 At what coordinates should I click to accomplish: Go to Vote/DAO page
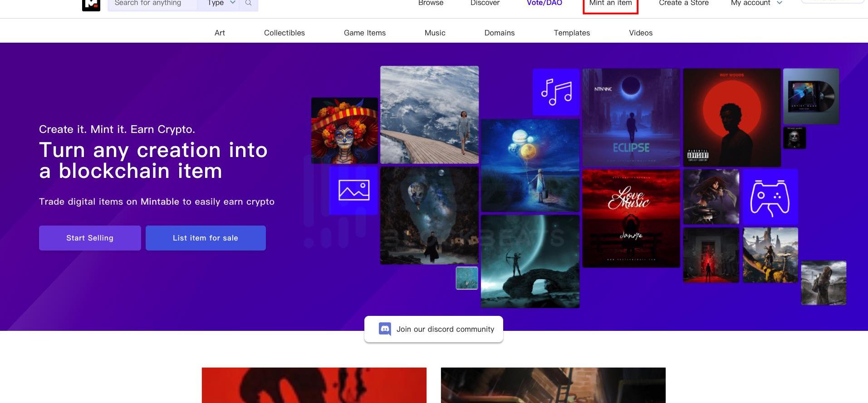point(544,3)
